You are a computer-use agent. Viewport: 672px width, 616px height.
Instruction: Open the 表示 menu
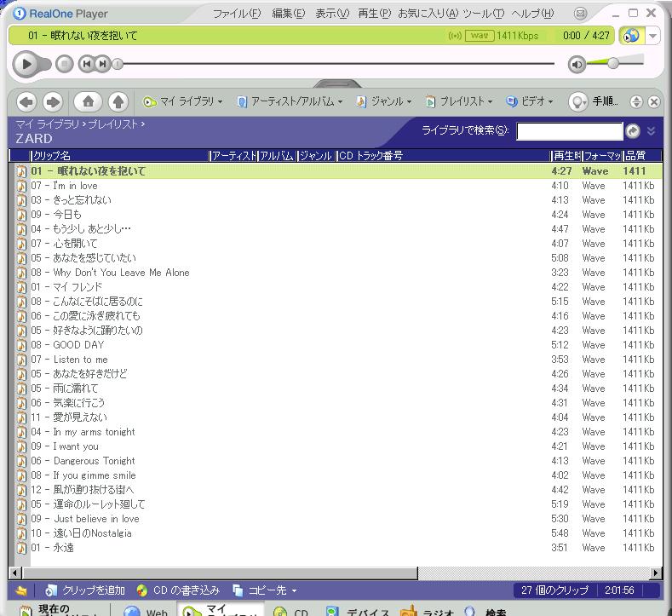(x=332, y=14)
